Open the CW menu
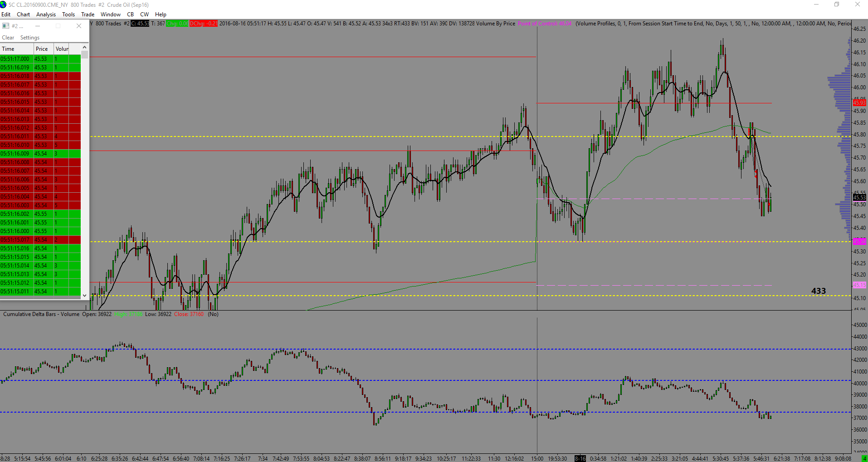 point(145,15)
